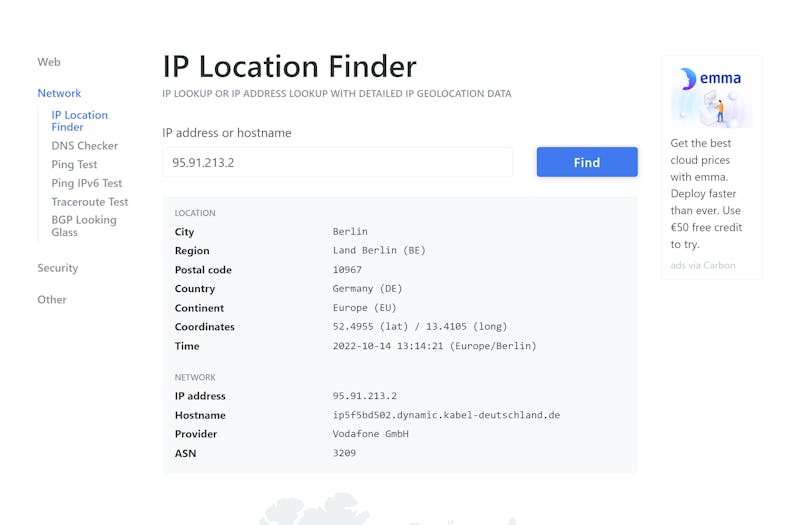Viewport: 800px width, 525px height.
Task: Expand the Security sidebar section
Action: (x=58, y=268)
